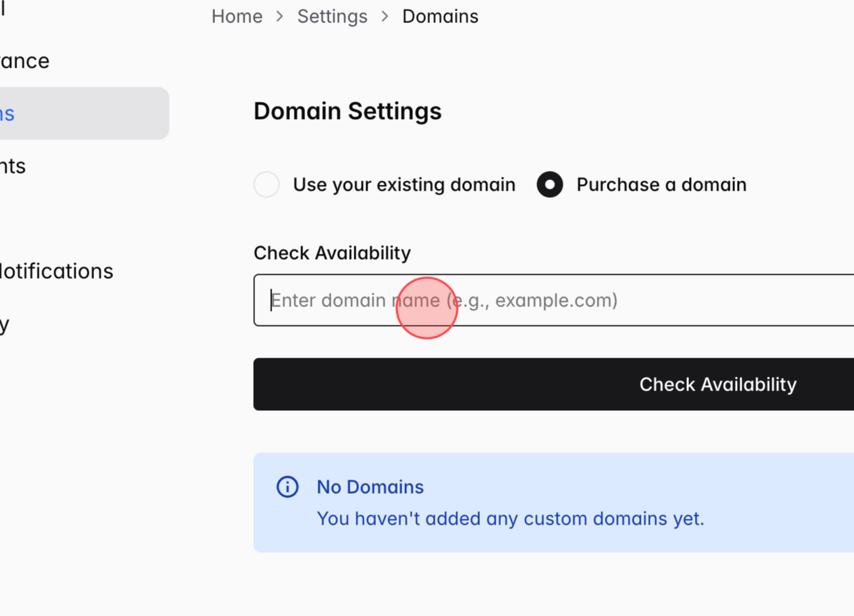Click the 'No Domains' alert title
This screenshot has height=616, width=854.
pos(370,487)
